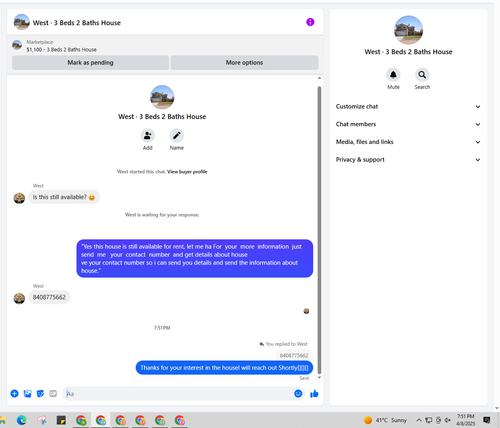Open View buyer profile link
500x428 pixels.
[x=187, y=172]
